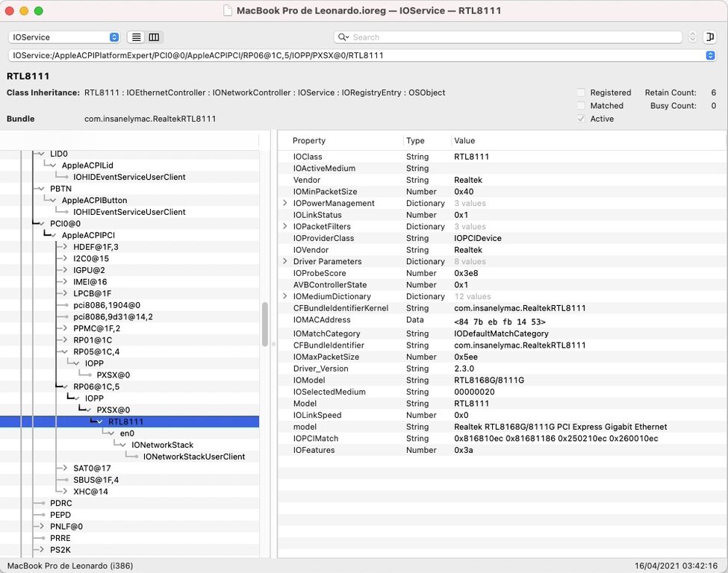Sort by the Value column header

click(464, 140)
